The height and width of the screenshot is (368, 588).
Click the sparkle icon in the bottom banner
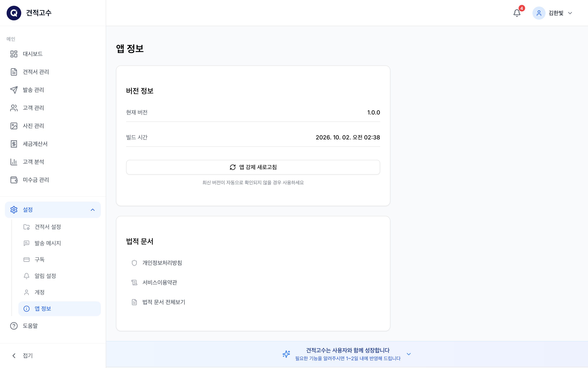coord(286,354)
